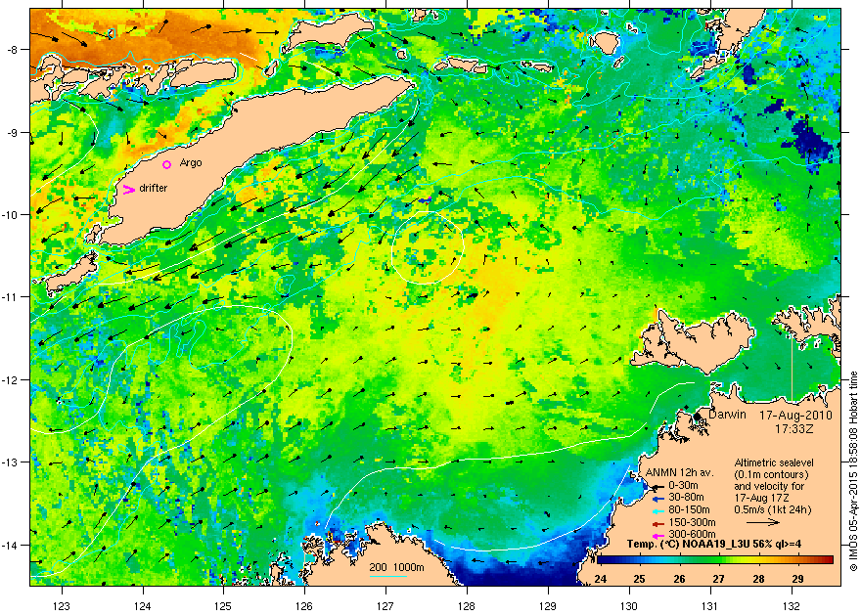The height and width of the screenshot is (616, 861).
Task: Click the longitude axis label '126'
Action: (x=304, y=606)
